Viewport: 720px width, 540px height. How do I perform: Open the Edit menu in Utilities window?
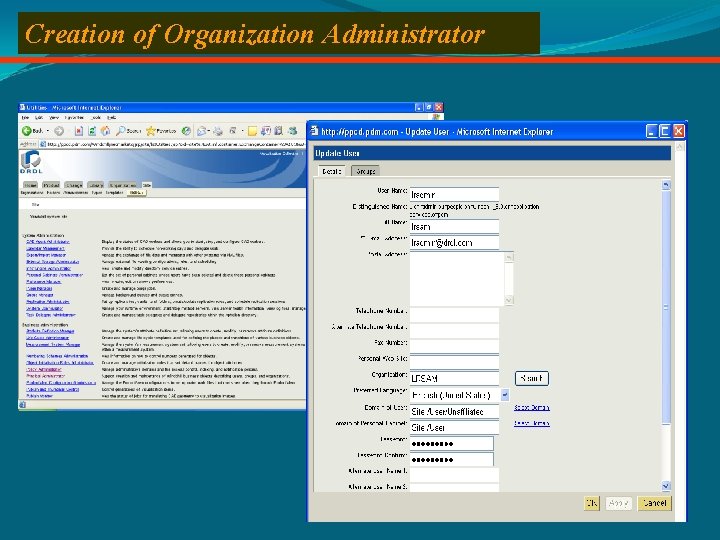point(39,118)
